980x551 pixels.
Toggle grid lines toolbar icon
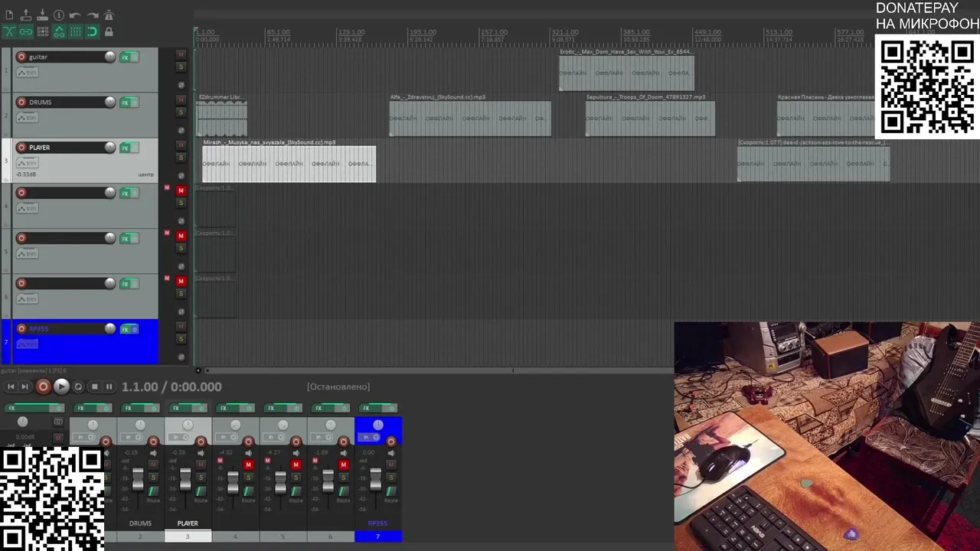[x=76, y=31]
